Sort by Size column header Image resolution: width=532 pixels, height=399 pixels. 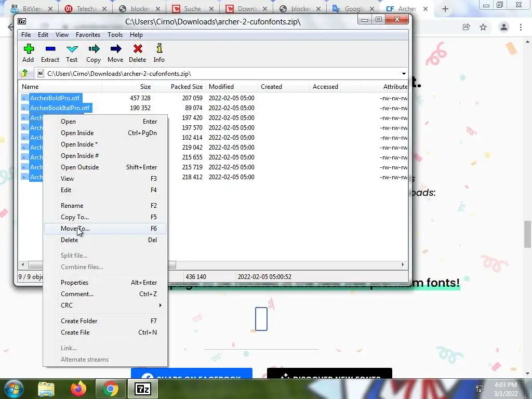click(x=128, y=87)
